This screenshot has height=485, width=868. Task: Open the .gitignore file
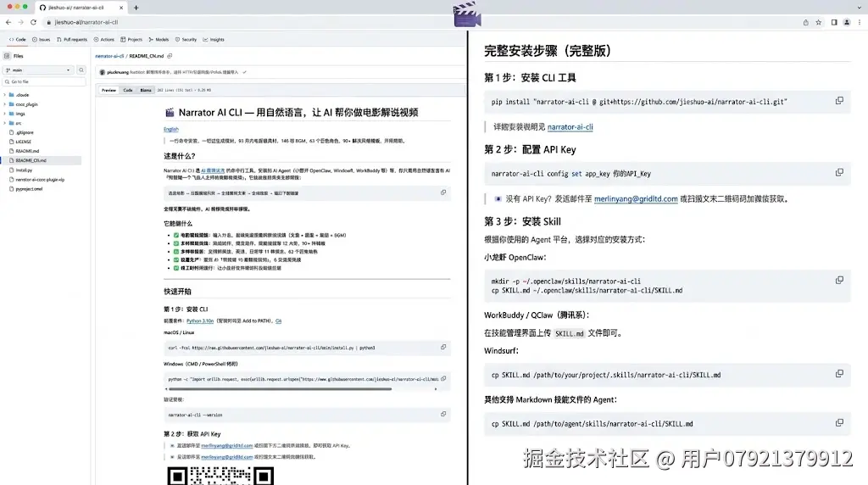click(25, 133)
